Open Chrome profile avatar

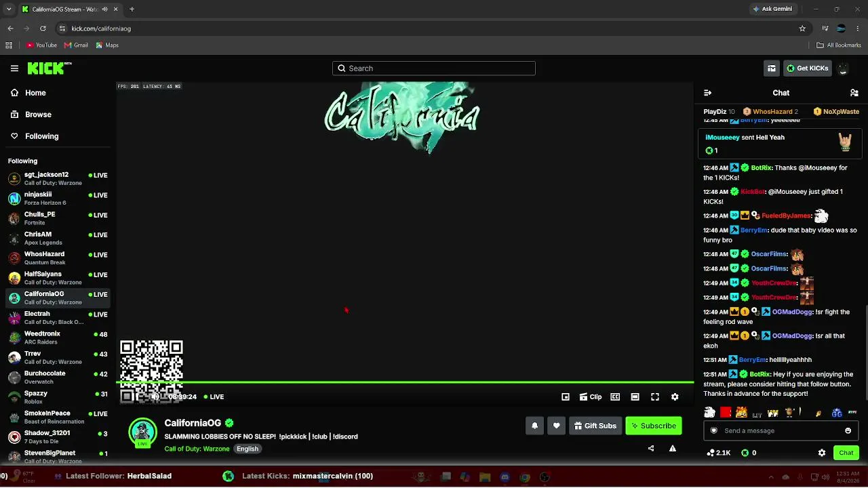(841, 28)
